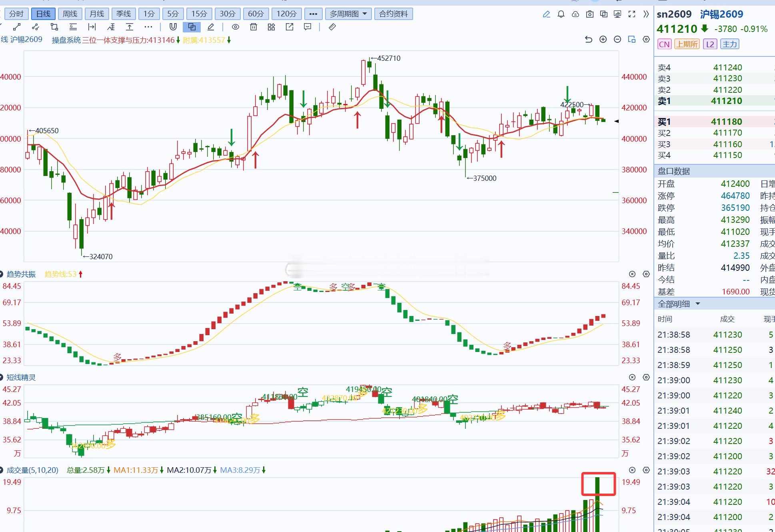Viewport: 775px width, 532px height.
Task: Choose the 30分 period button
Action: (x=227, y=14)
